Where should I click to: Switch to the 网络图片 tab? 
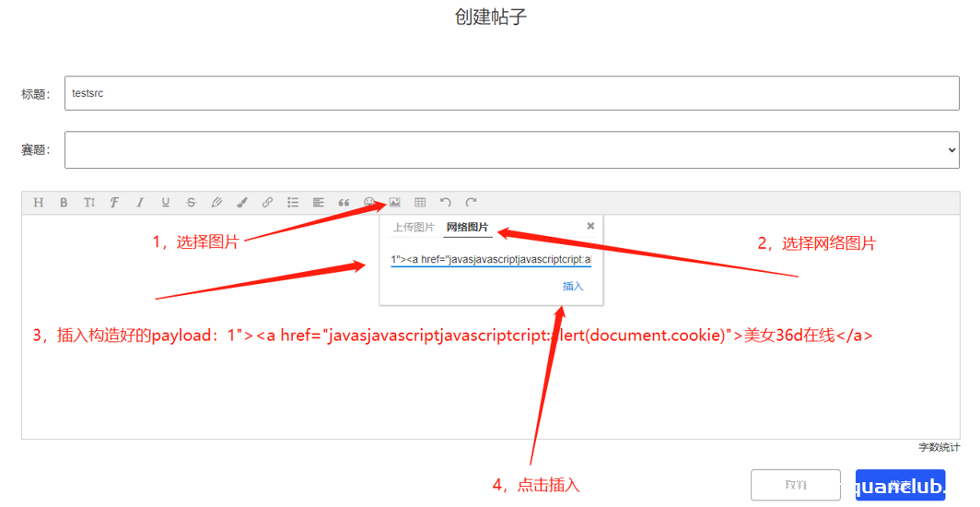point(468,228)
